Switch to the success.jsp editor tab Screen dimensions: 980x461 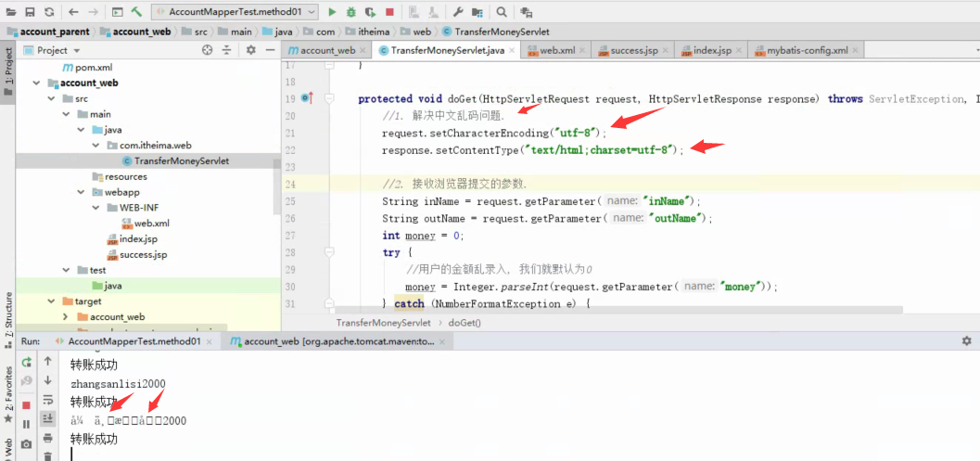pos(633,51)
